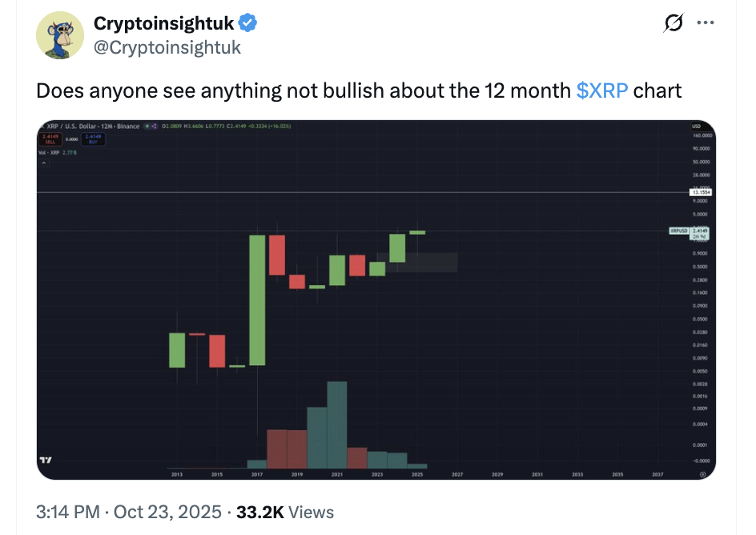Viewport: 756px width, 535px height.
Task: Click the XRPUSD 2.4149 current price label
Action: click(690, 232)
